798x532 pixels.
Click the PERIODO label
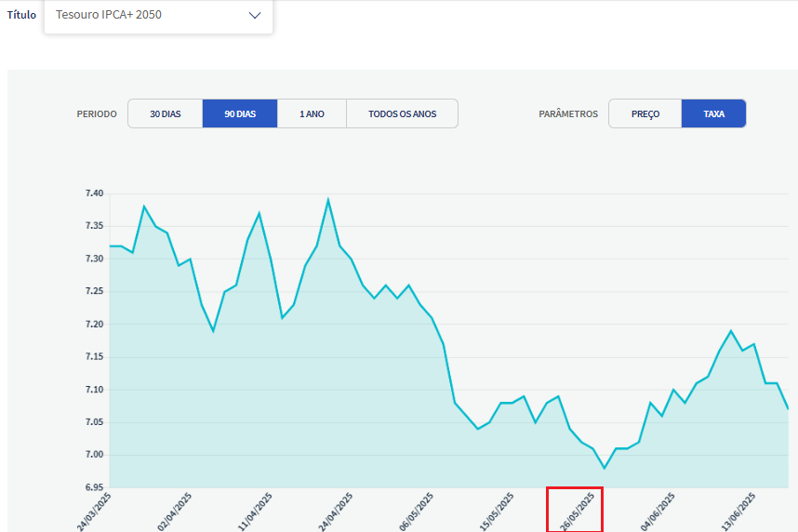coord(97,114)
